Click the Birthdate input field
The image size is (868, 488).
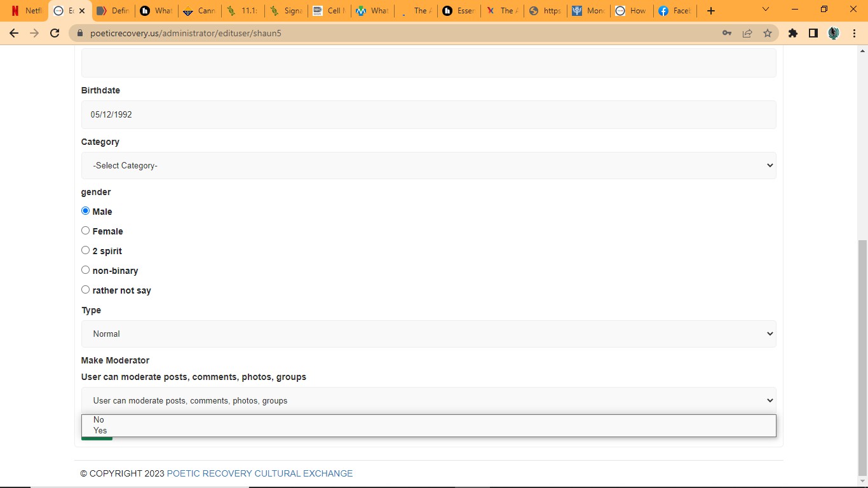428,114
